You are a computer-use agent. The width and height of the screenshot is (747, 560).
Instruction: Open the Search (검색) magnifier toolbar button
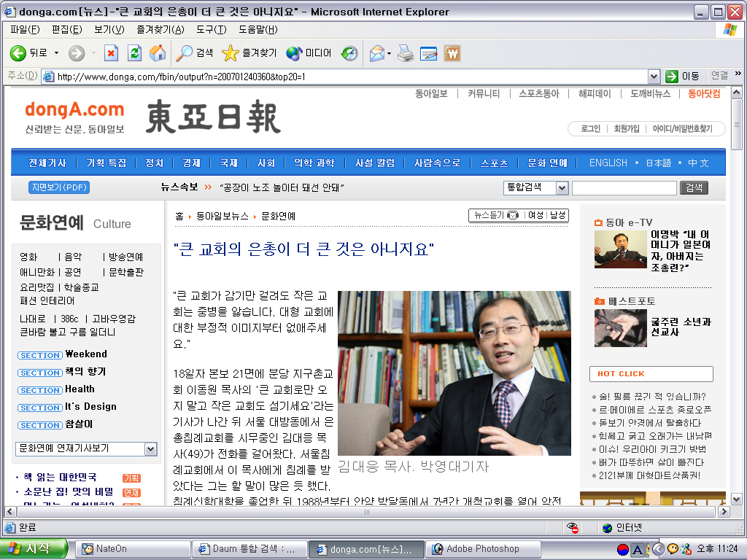pos(194,52)
